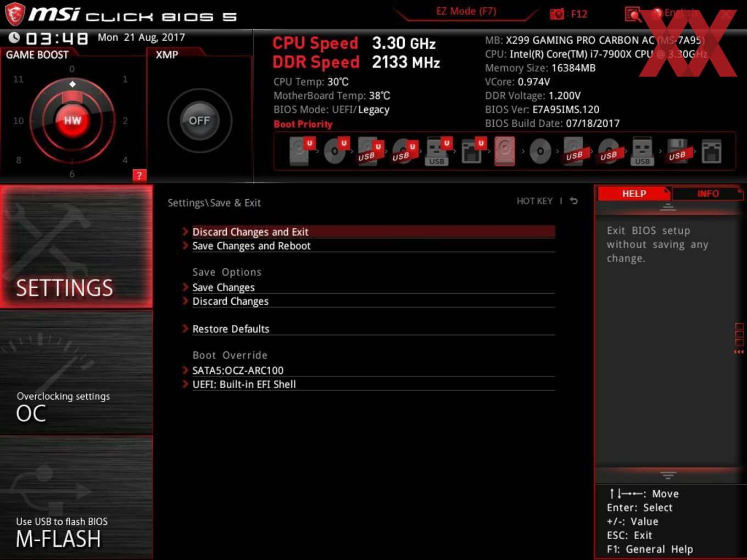Open the red question mark help icon
Screen dimensions: 747x560
(140, 175)
